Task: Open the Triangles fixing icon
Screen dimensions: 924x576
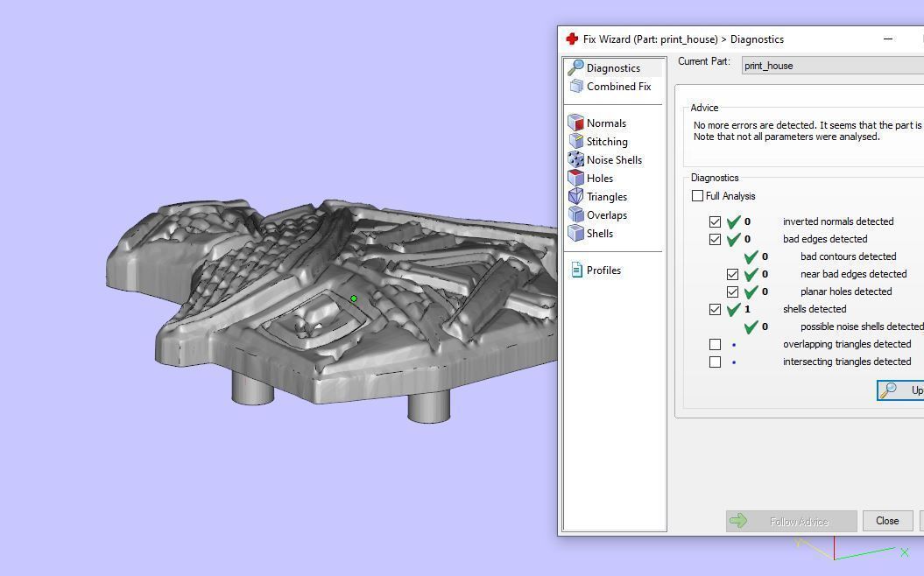Action: click(x=575, y=196)
